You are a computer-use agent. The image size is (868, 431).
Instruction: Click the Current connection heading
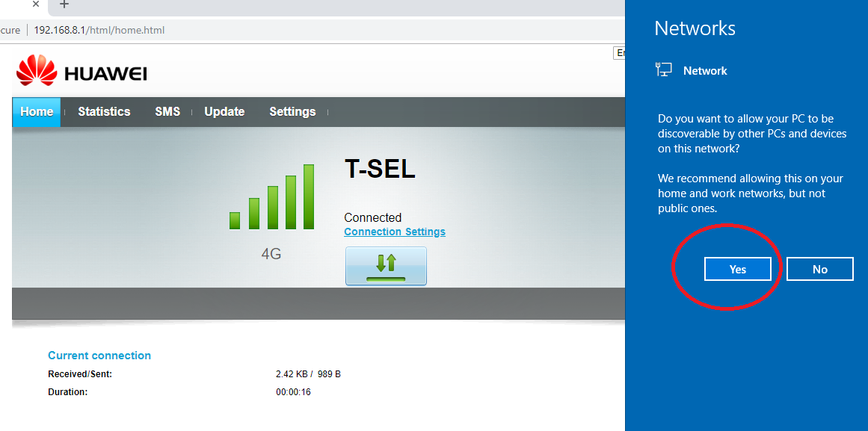click(99, 356)
